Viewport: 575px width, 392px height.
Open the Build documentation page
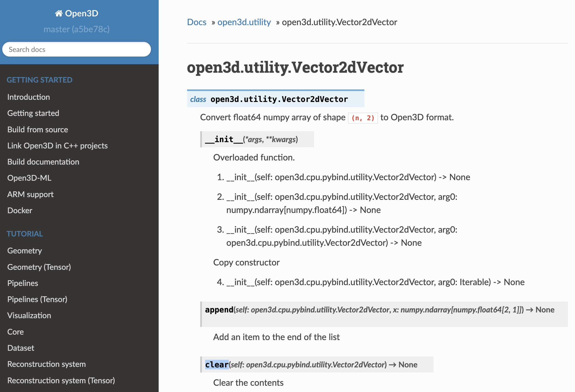pos(43,162)
